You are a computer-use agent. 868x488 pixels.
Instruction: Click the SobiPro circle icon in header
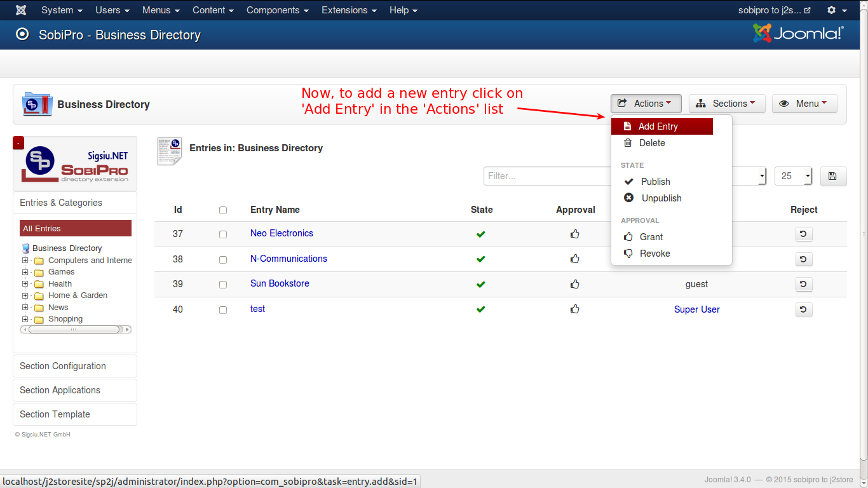coord(22,34)
